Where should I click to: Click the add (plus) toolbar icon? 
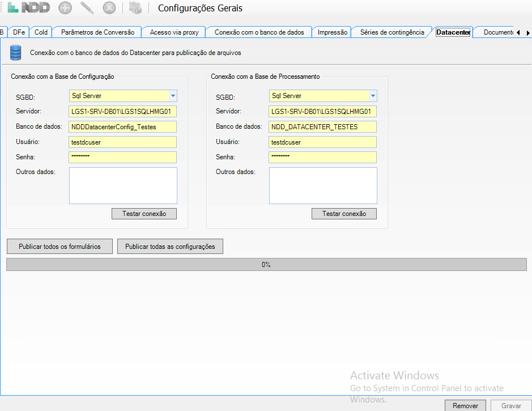click(x=65, y=8)
